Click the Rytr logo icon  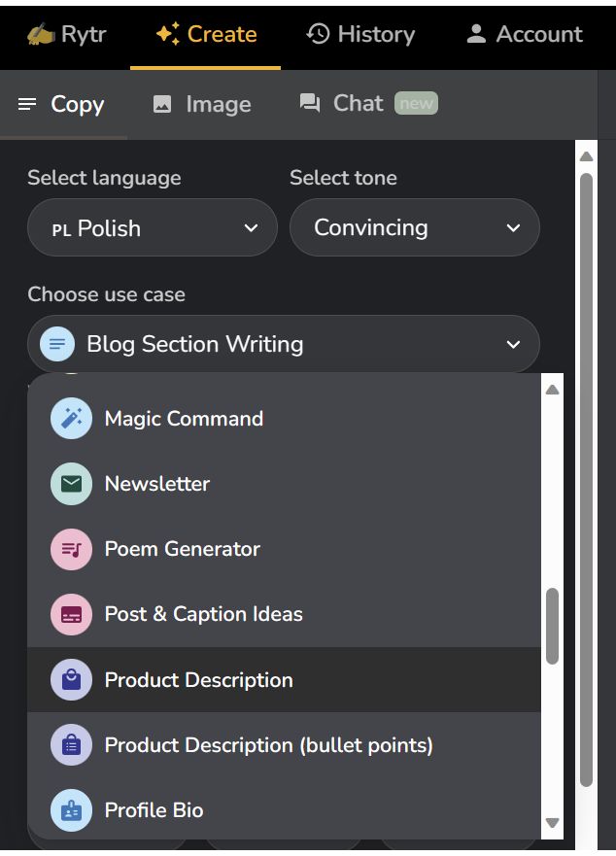(x=41, y=34)
